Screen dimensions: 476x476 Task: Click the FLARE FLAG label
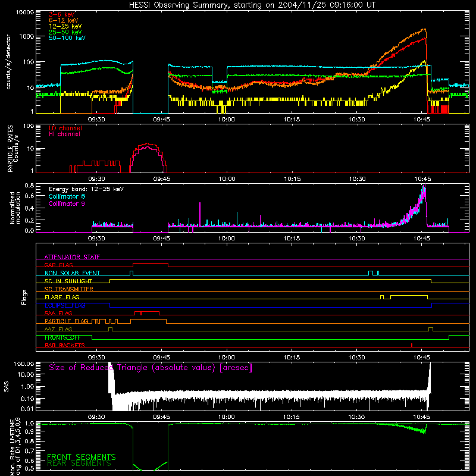[x=62, y=297]
